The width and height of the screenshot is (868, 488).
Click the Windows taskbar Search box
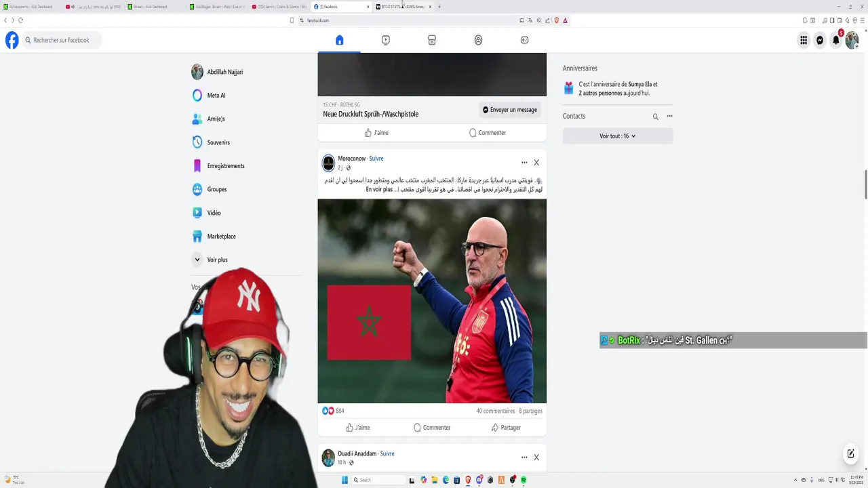click(x=378, y=480)
